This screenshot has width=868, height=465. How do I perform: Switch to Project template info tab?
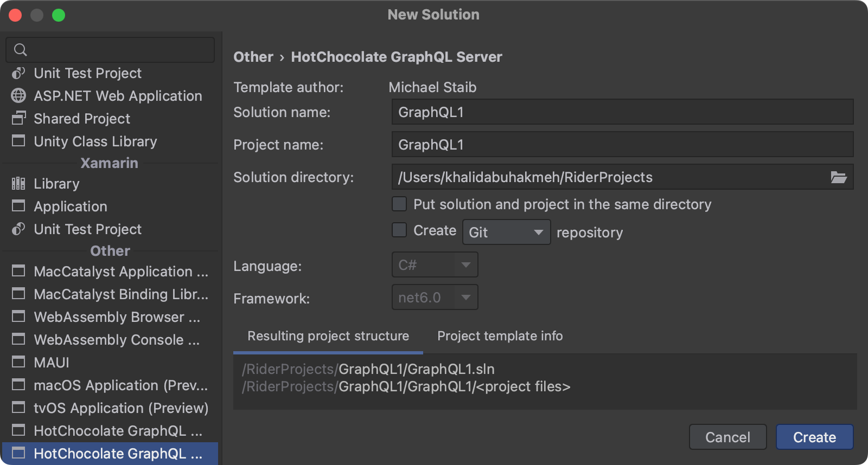tap(500, 336)
